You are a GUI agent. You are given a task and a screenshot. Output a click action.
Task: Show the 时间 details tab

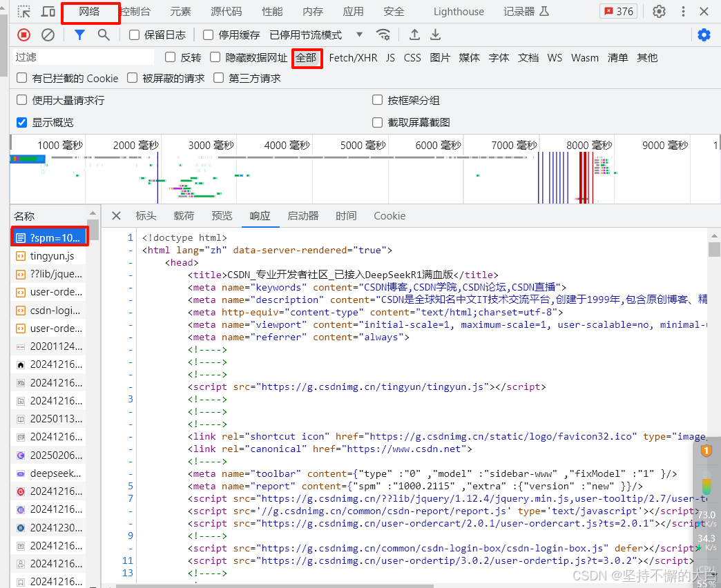pyautogui.click(x=346, y=216)
